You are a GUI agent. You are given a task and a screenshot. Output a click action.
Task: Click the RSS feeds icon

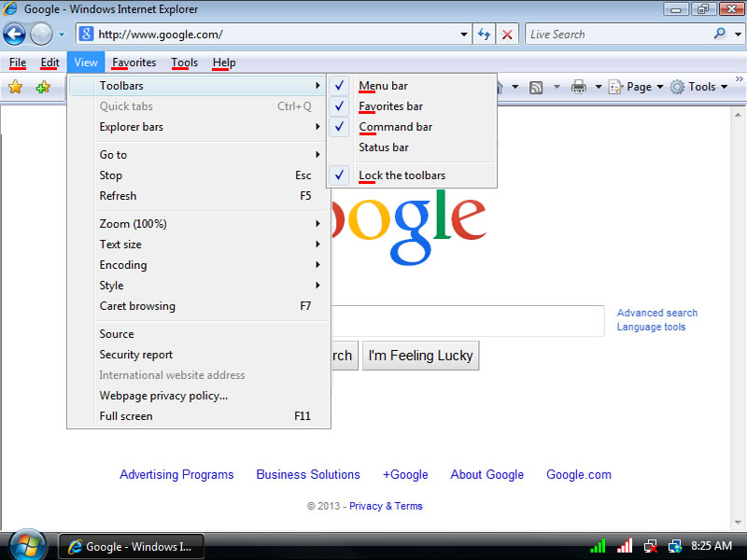[x=536, y=87]
